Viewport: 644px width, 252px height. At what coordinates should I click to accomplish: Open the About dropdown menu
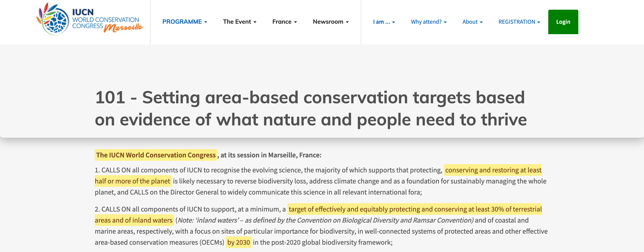(472, 22)
